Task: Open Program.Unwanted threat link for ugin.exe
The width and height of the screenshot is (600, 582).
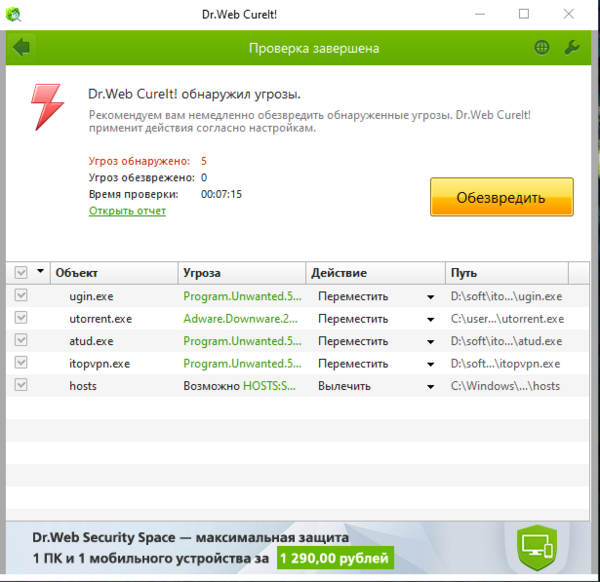Action: [242, 296]
